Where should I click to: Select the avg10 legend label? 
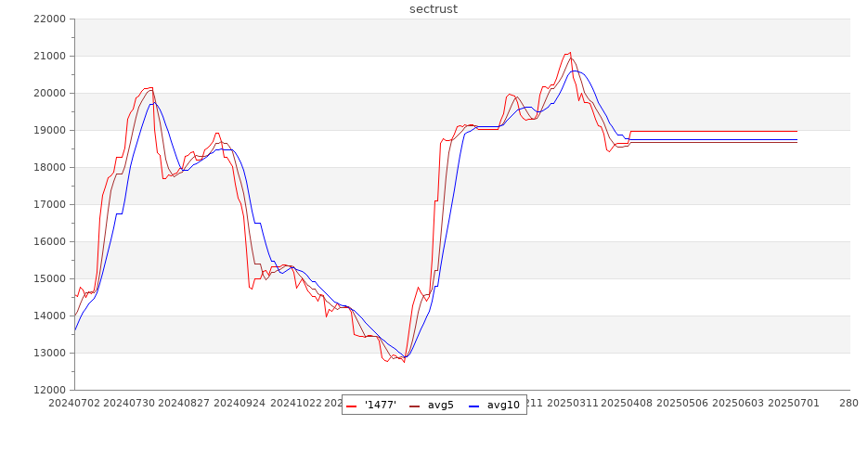[503, 405]
